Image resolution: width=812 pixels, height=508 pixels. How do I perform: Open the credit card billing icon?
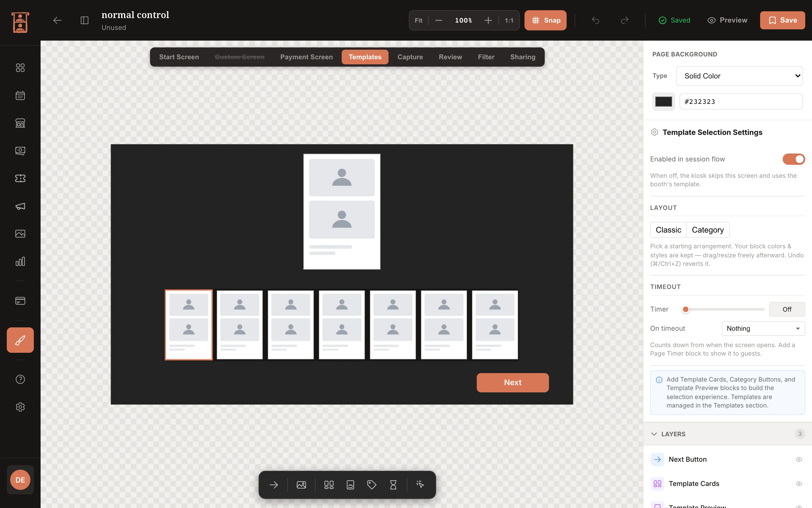[x=20, y=301]
